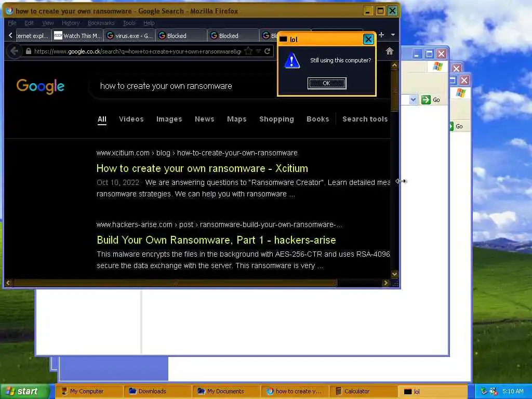The image size is (532, 399).
Task: Click Go button in rearmost background window
Action: pyautogui.click(x=457, y=126)
